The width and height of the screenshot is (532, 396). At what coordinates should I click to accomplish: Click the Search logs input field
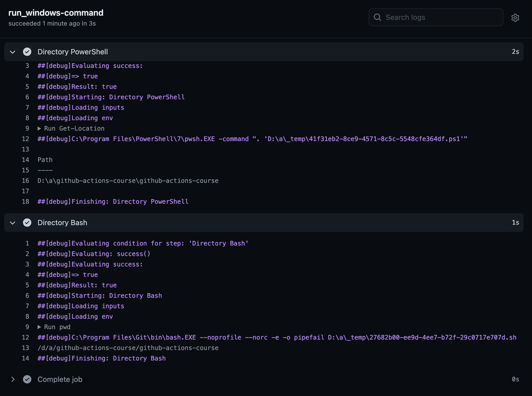(x=436, y=17)
